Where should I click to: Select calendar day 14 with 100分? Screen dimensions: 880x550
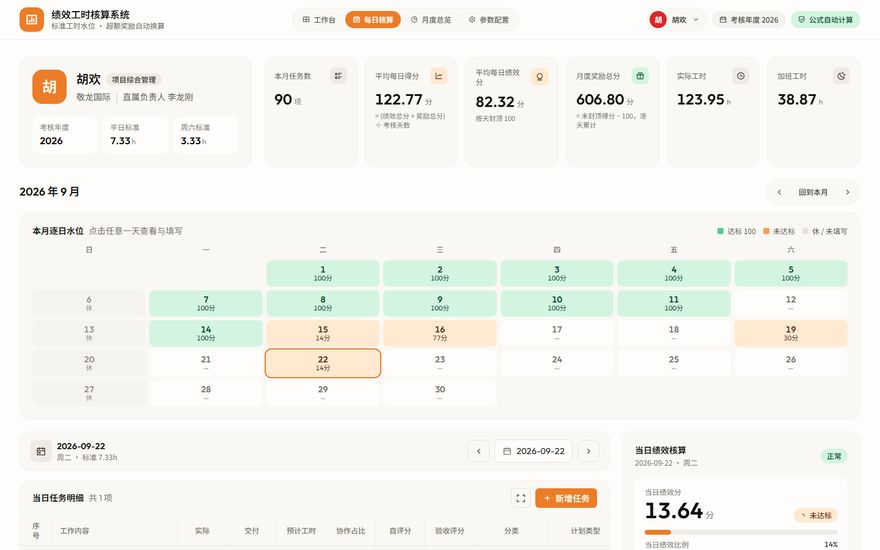[x=206, y=333]
